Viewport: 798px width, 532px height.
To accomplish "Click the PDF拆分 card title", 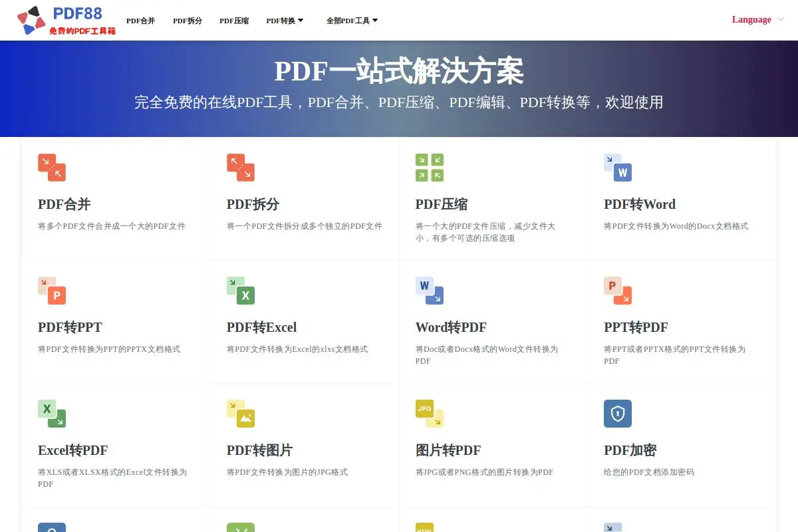I will [x=253, y=204].
